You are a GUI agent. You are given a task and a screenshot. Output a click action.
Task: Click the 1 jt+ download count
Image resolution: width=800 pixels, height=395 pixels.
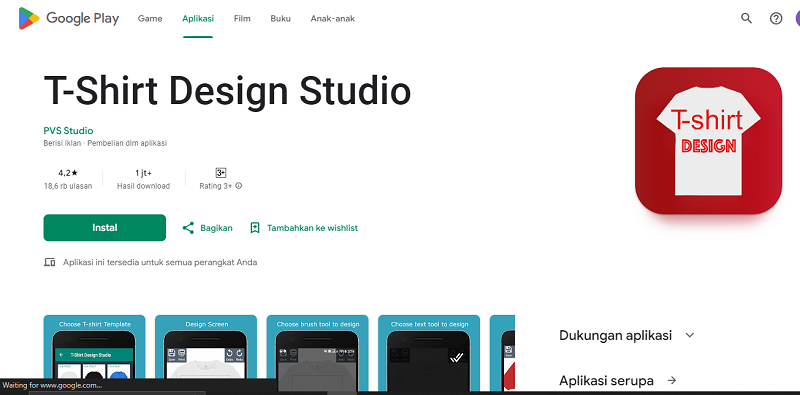pos(143,173)
